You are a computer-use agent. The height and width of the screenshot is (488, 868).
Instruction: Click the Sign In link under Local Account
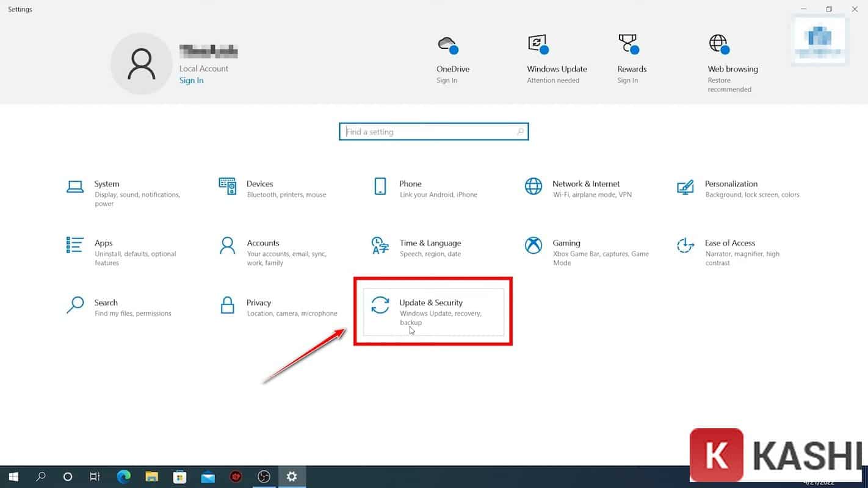(191, 80)
